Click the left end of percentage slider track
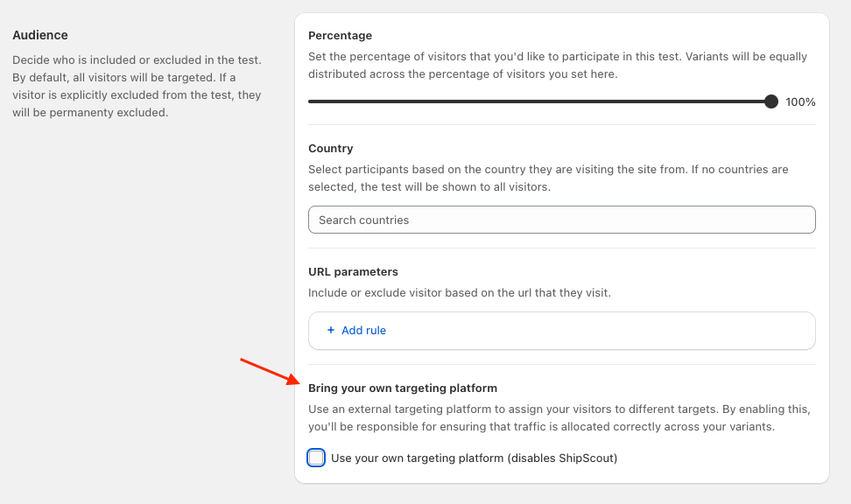The image size is (851, 504). [x=312, y=101]
